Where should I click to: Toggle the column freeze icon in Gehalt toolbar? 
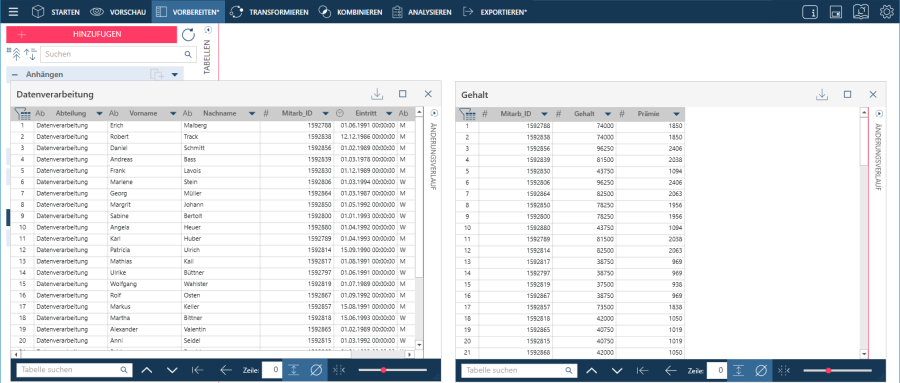783,370
